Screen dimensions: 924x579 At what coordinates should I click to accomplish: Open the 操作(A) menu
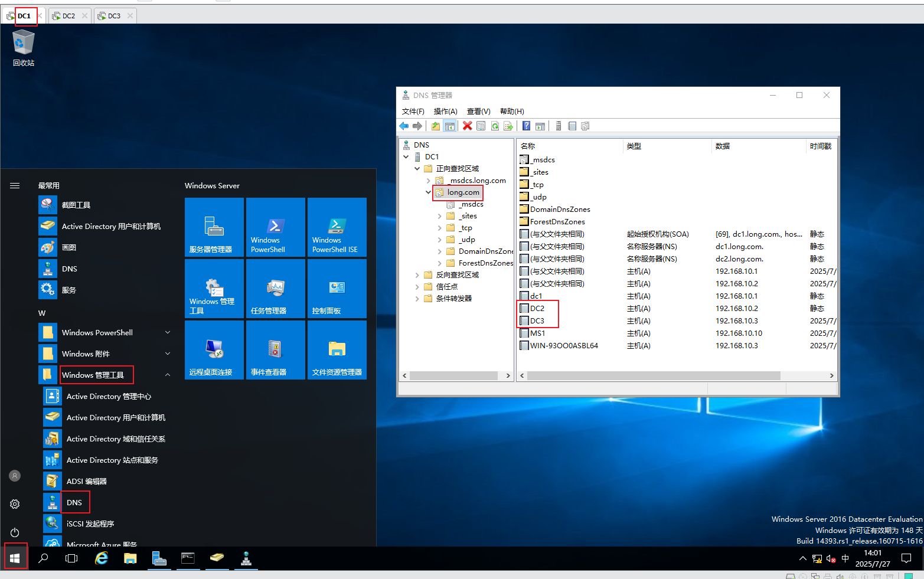pyautogui.click(x=446, y=112)
